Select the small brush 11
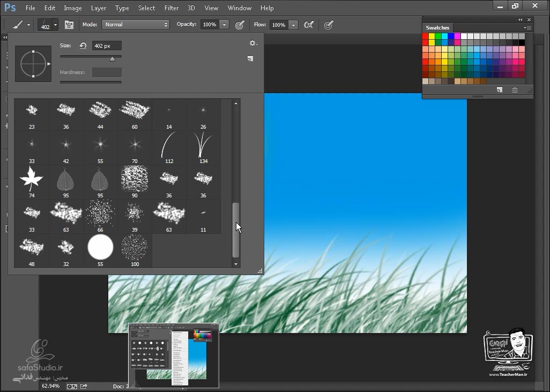Image resolution: width=550 pixels, height=392 pixels. click(x=204, y=216)
